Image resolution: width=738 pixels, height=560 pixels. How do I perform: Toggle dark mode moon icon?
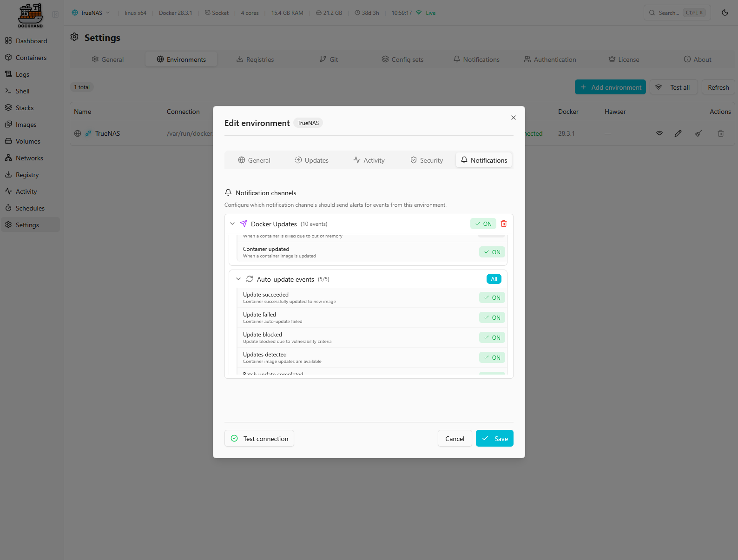725,13
